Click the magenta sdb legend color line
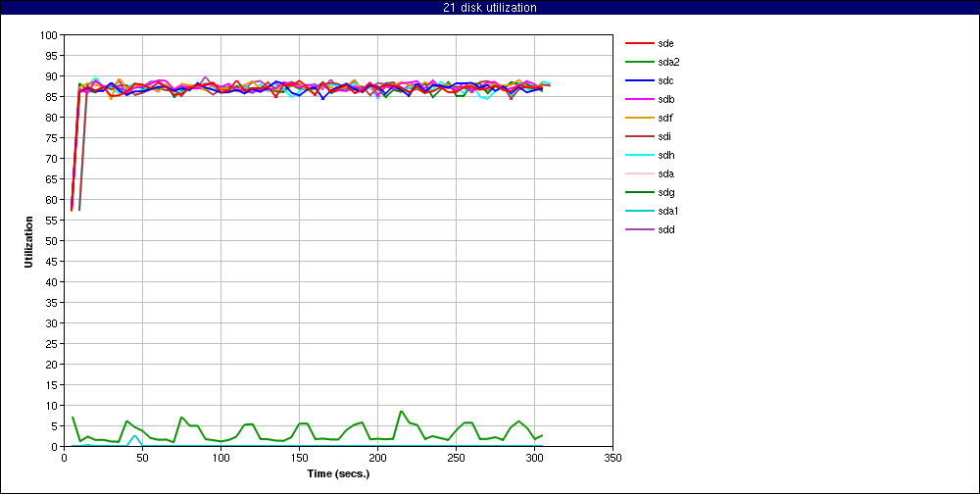Image resolution: width=980 pixels, height=494 pixels. pos(638,99)
